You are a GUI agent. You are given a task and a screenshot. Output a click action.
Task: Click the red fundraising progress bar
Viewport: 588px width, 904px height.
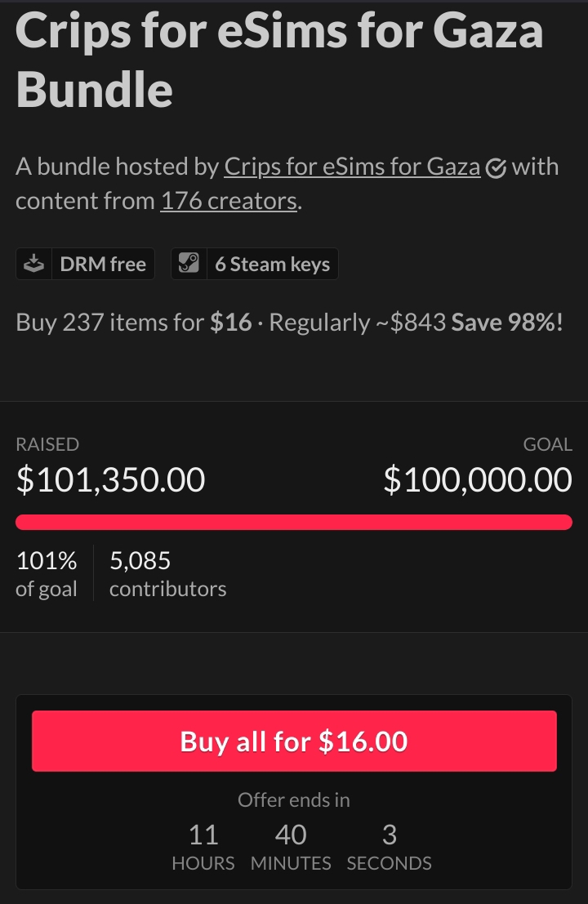294,522
